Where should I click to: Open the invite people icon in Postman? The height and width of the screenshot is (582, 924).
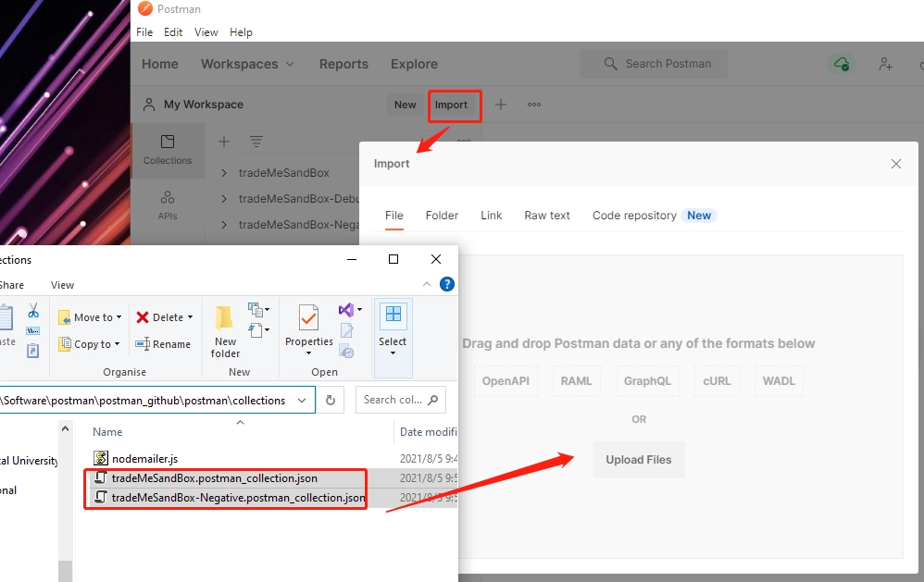point(885,64)
